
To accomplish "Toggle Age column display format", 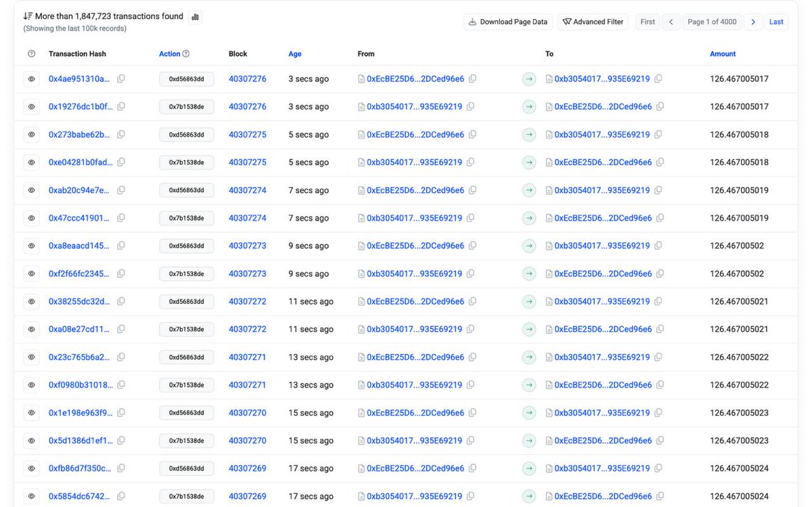I will (x=295, y=54).
